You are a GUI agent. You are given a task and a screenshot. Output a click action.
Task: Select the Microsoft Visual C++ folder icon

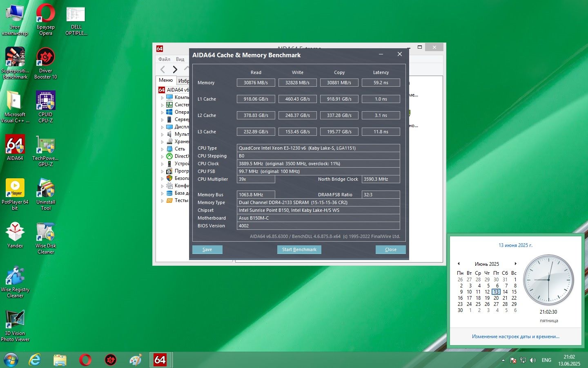15,106
